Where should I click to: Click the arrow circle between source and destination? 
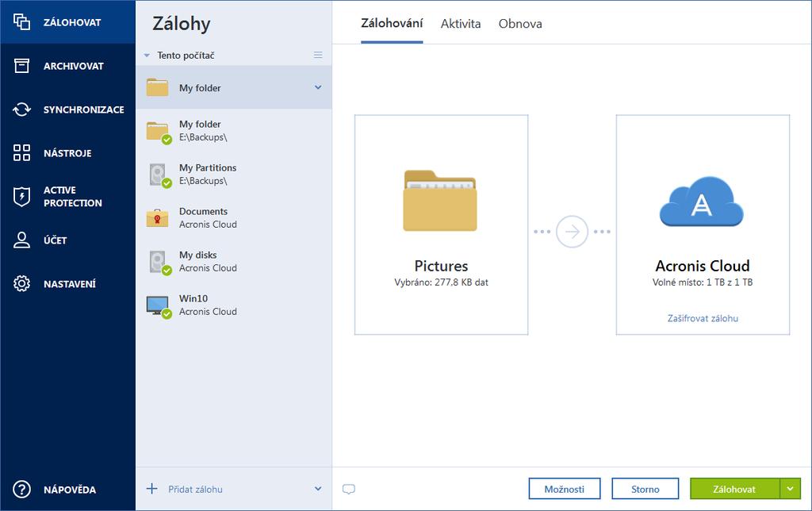click(x=572, y=231)
